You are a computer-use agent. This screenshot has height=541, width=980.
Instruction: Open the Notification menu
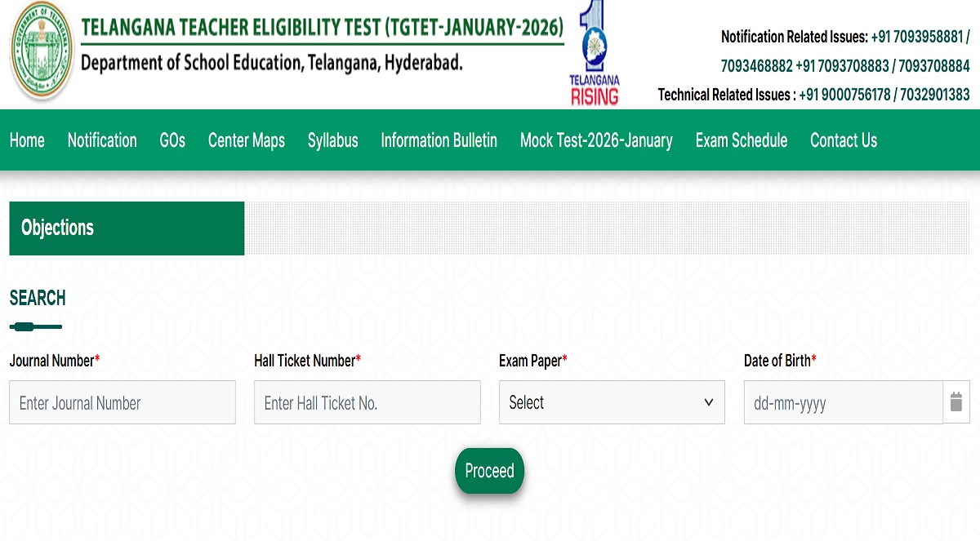click(x=102, y=140)
